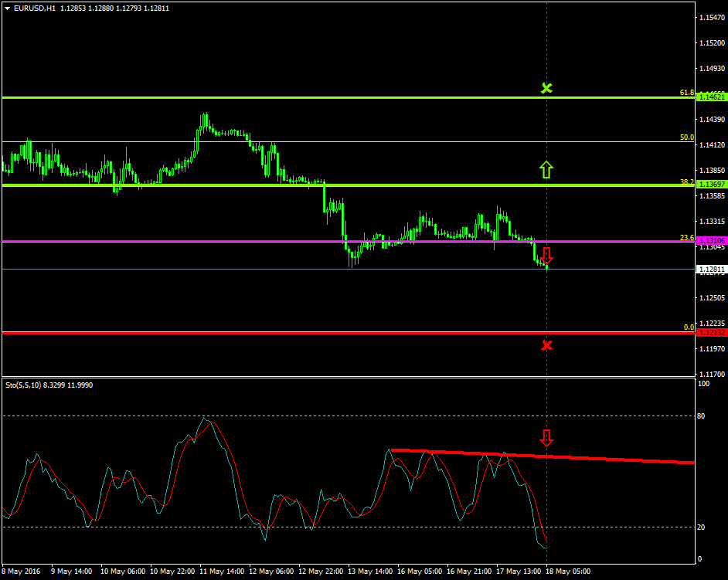Click the 1.14621 green price tag
This screenshot has width=728, height=580.
(x=710, y=98)
